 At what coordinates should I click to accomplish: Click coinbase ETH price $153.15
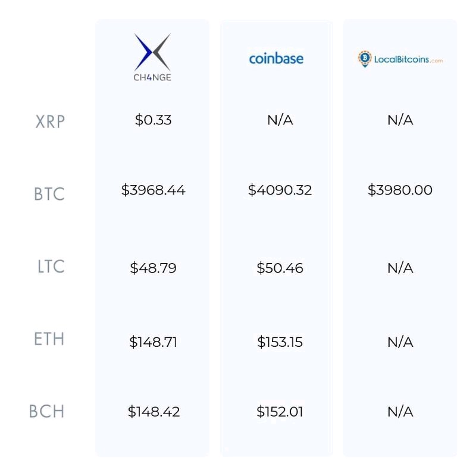tap(280, 342)
